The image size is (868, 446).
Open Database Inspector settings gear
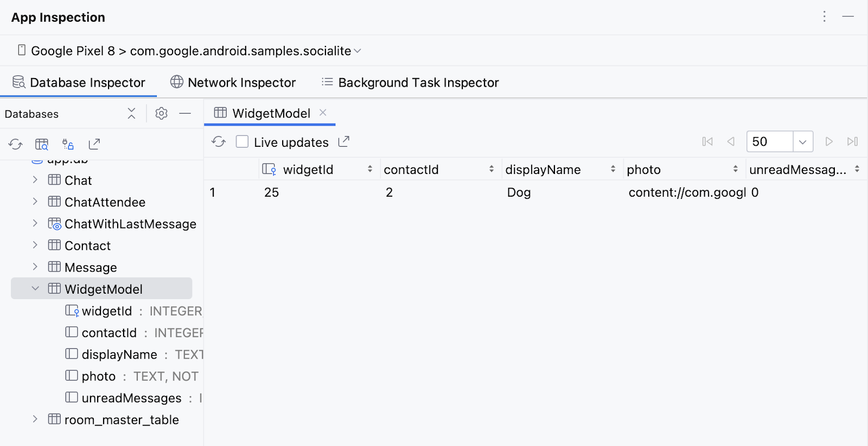[x=161, y=113]
